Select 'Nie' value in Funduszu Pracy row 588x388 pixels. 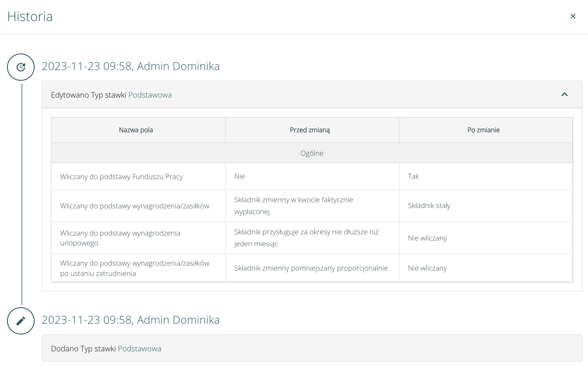pyautogui.click(x=240, y=176)
